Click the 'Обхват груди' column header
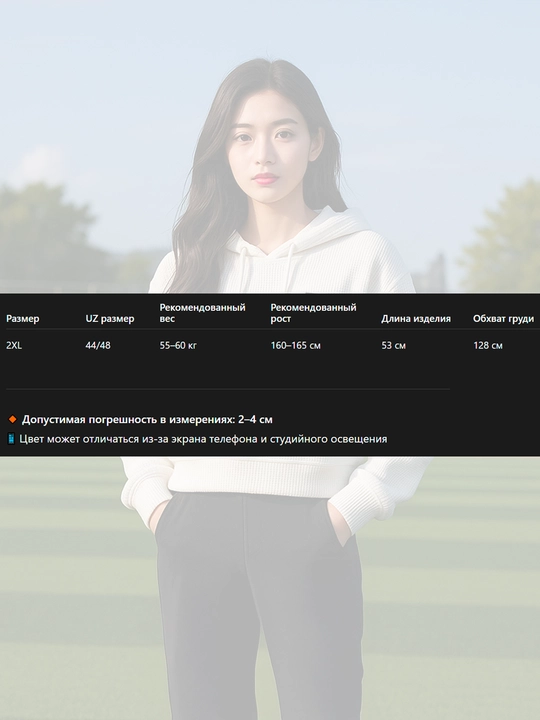540x720 pixels. 503,319
